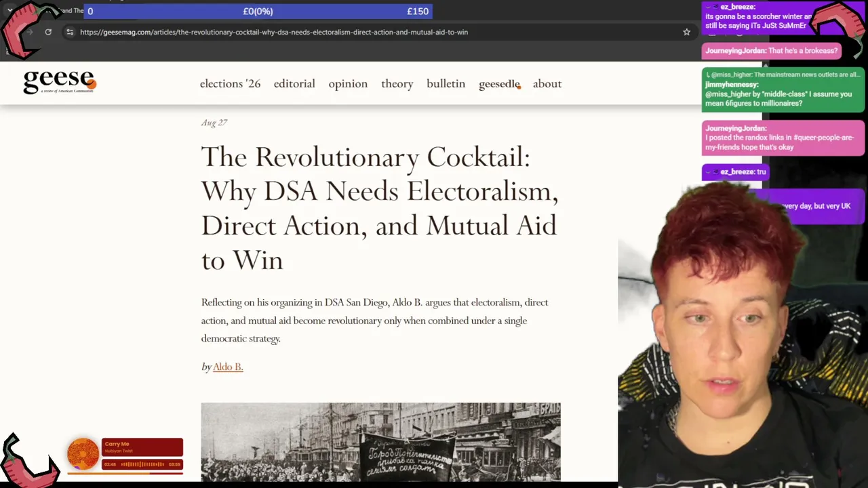Click the £0(0%) donation goal progress bar
868x488 pixels.
(x=258, y=11)
